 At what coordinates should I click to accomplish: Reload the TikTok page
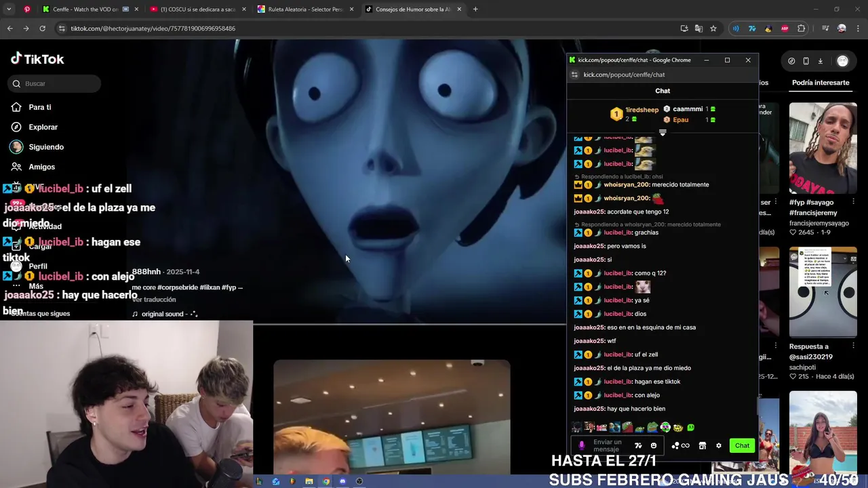[42, 28]
